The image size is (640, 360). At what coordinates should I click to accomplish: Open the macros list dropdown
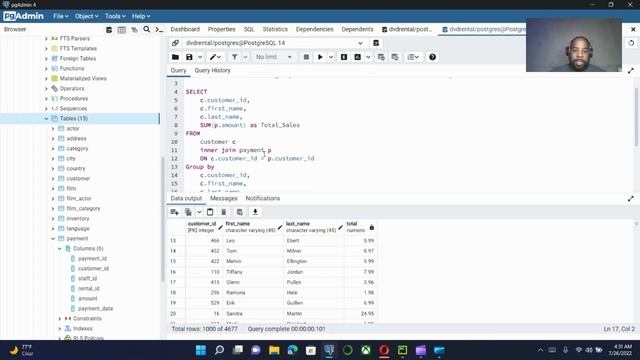413,57
